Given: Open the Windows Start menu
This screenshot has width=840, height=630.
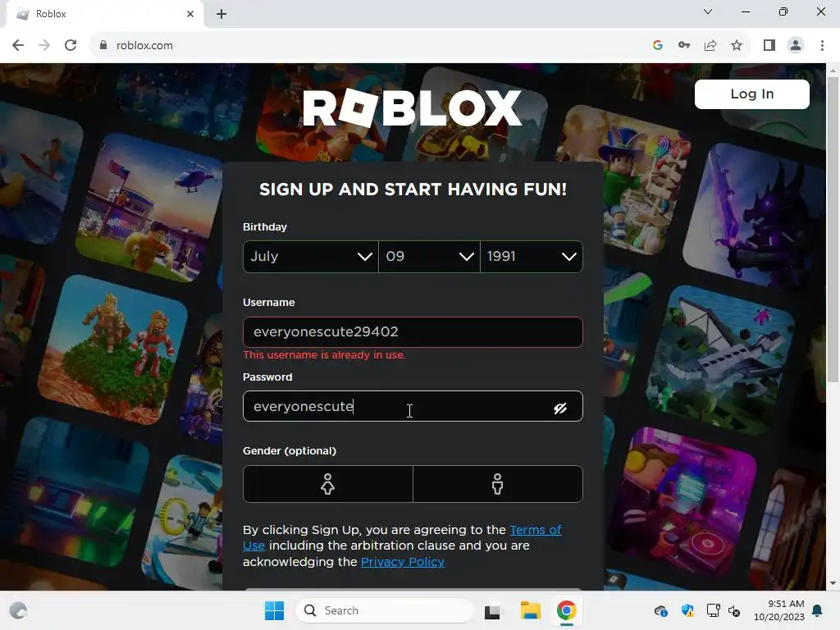Looking at the screenshot, I should click(x=274, y=610).
